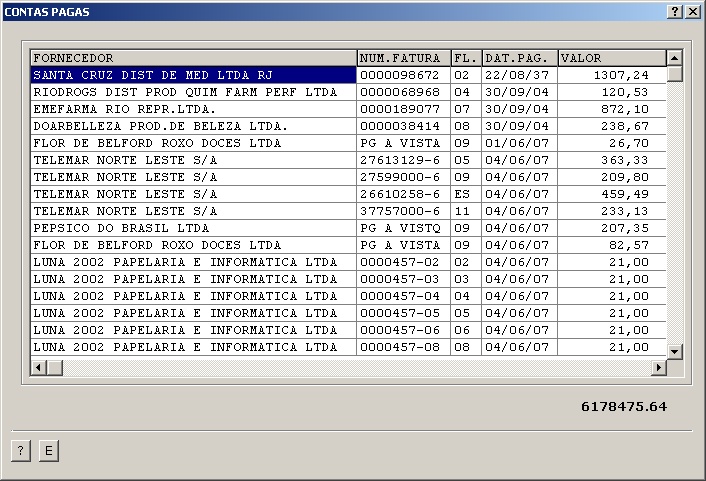The height and width of the screenshot is (481, 706).
Task: Click the FORNECEDOR column header
Action: click(194, 58)
